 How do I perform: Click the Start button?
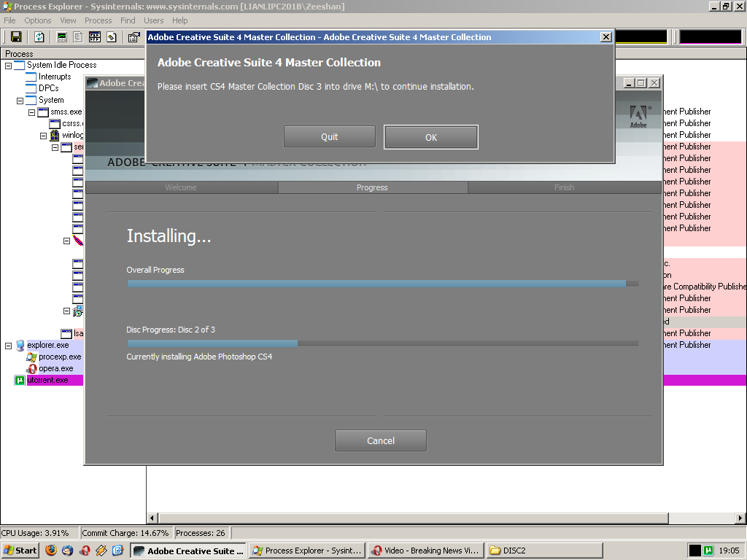[x=20, y=551]
